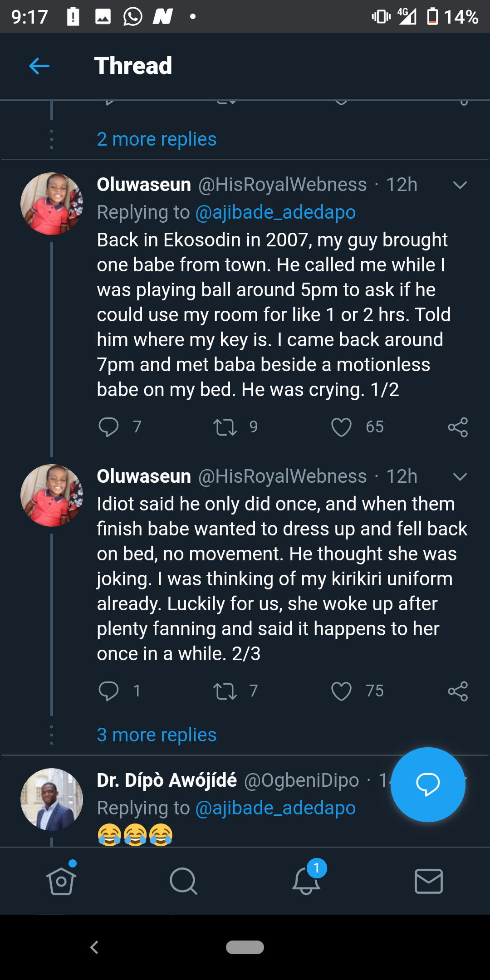490x980 pixels.
Task: Like the tweet with 65 likes
Action: point(341,427)
